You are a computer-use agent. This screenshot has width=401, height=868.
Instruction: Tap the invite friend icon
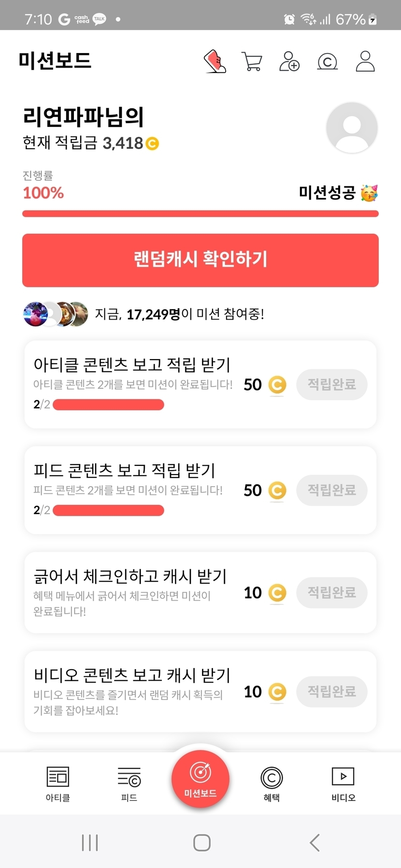[x=289, y=61]
